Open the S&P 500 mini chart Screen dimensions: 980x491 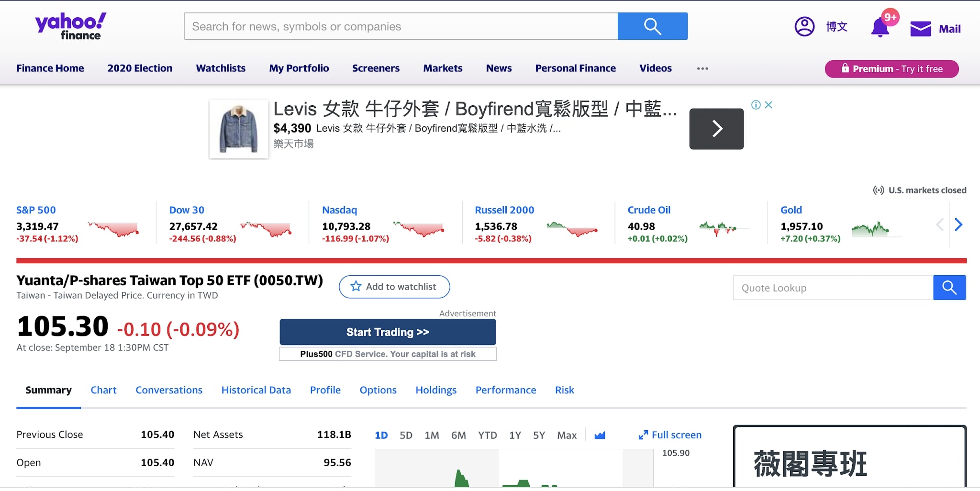(x=113, y=229)
